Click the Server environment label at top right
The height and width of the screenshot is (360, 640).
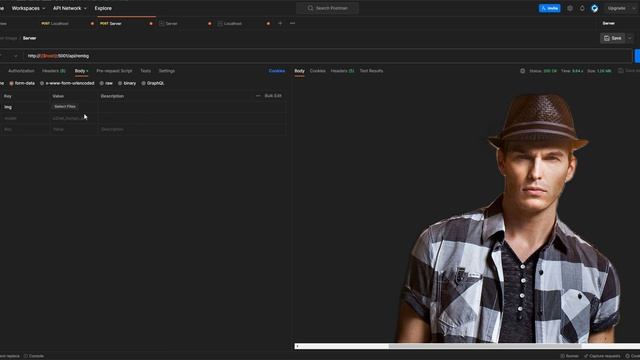coord(609,24)
